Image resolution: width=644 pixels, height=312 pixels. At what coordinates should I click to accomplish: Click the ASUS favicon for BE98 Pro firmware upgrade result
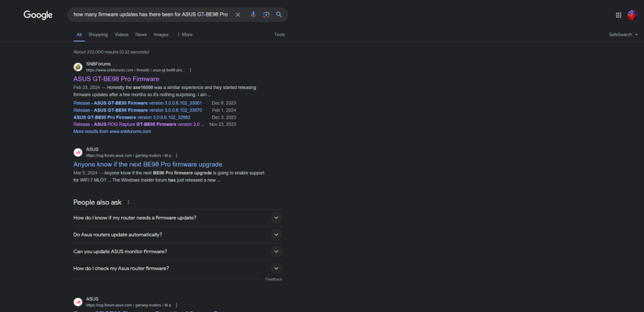tap(78, 152)
